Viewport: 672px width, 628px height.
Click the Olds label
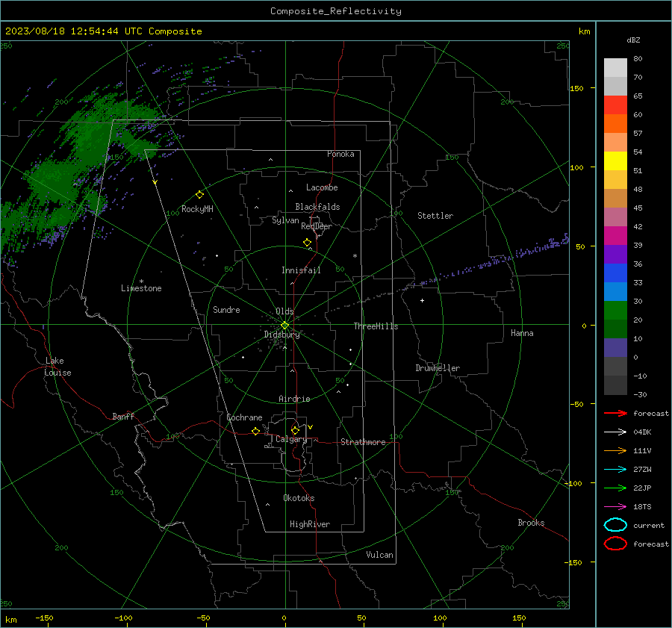(284, 311)
